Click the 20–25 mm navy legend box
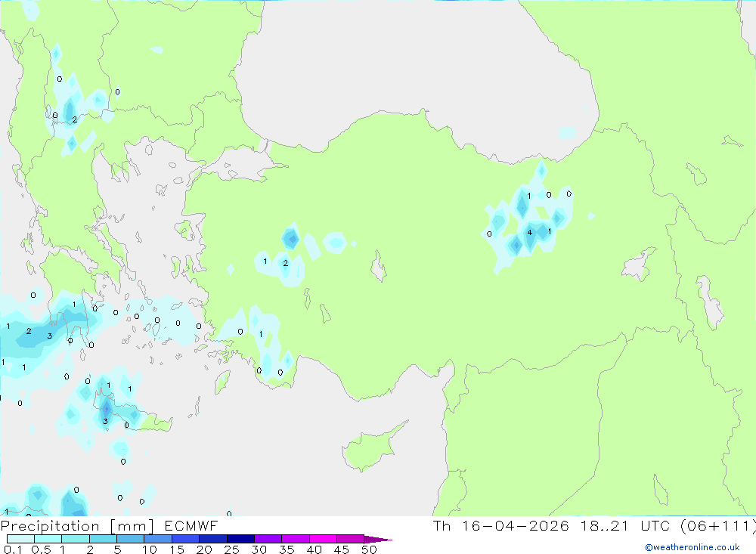Screen dimensions: 756x554 [213, 539]
